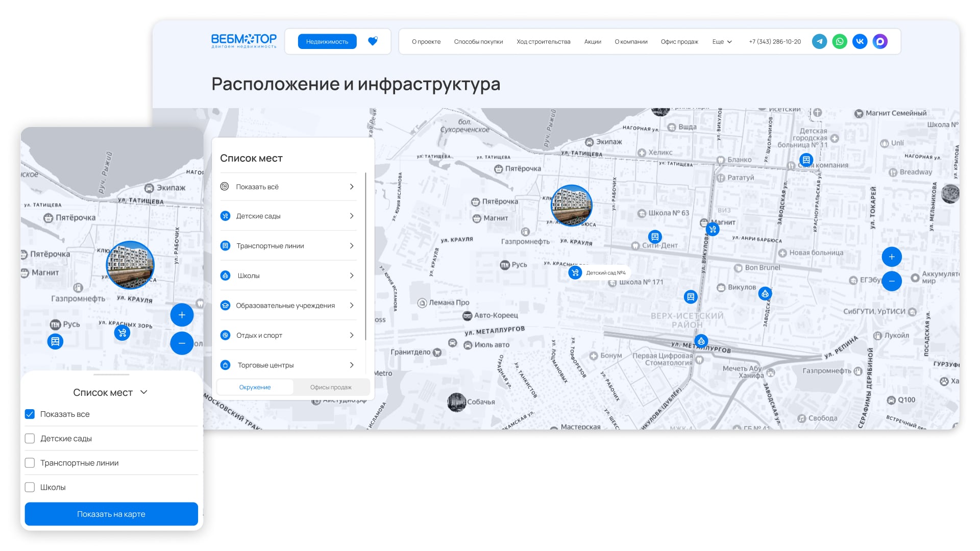Click the transport marker near Сити-Дент

655,237
